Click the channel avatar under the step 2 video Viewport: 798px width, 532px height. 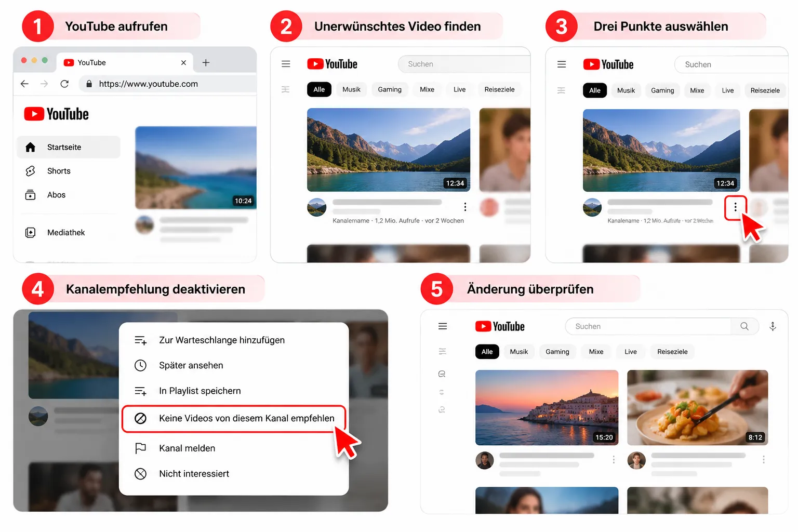317,207
